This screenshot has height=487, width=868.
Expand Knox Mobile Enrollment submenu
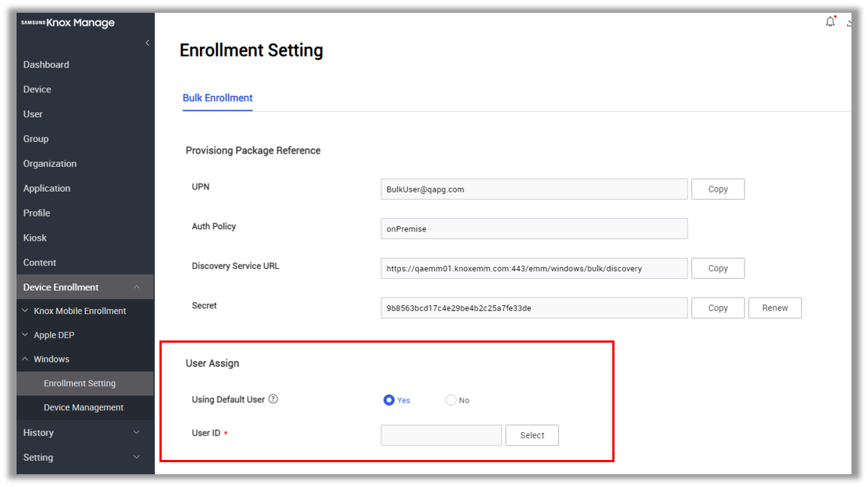(25, 311)
